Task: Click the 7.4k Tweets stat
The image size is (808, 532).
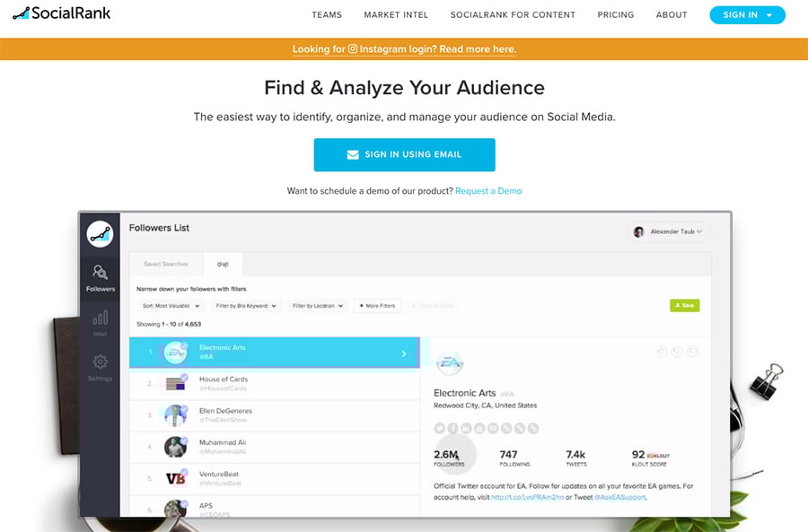Action: pos(576,458)
